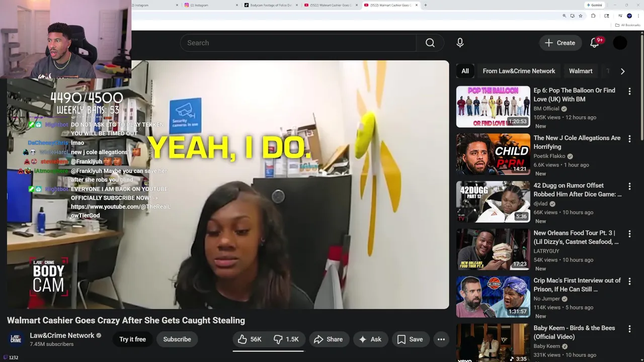Click the main video player

click(x=228, y=185)
